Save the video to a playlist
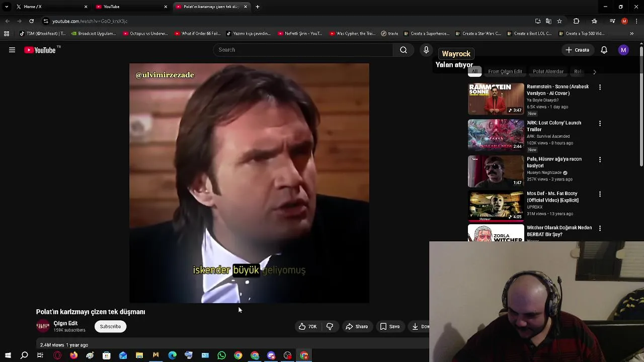 coord(390,326)
